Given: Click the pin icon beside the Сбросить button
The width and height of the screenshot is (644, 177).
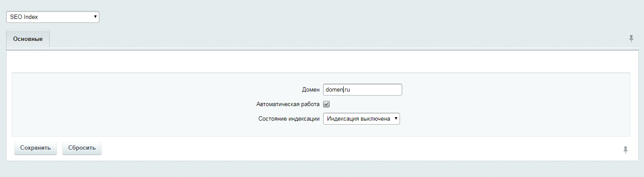Looking at the screenshot, I should pos(626,150).
